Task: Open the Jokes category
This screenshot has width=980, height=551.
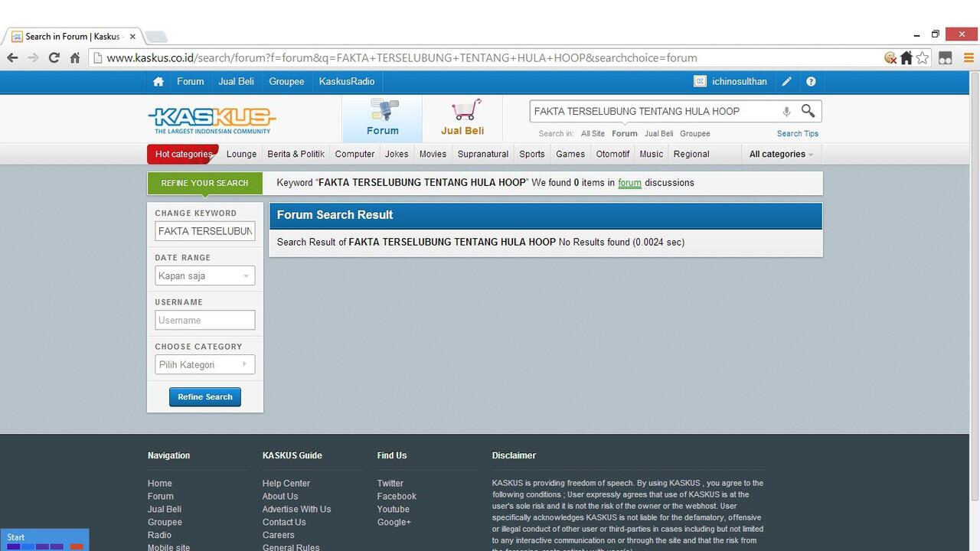Action: 397,154
